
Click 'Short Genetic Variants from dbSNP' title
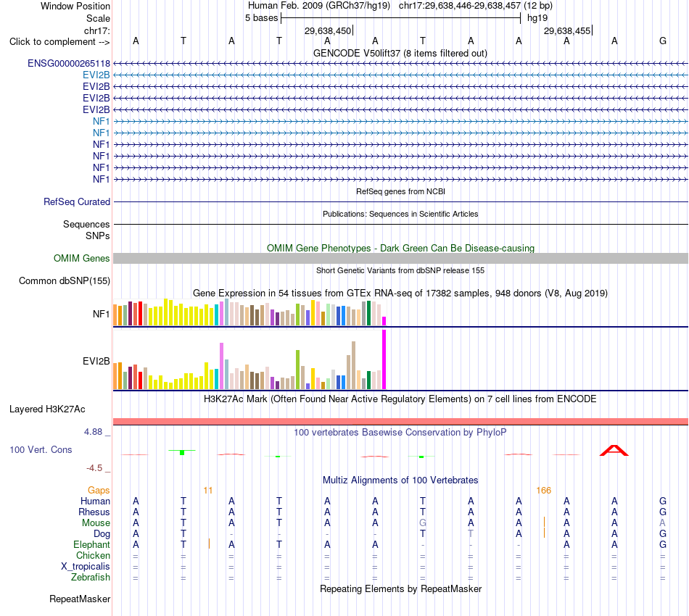tap(400, 270)
